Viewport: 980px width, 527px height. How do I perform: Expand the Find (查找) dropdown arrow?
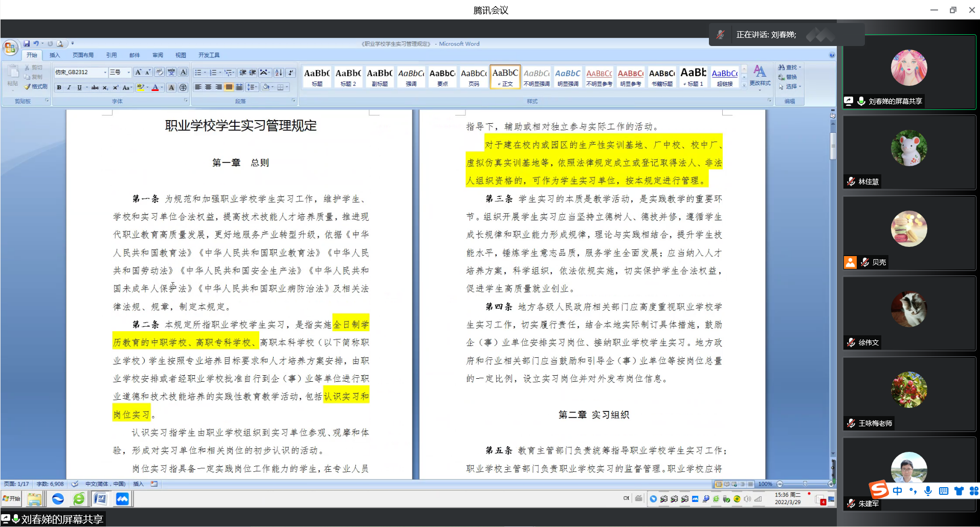(799, 67)
